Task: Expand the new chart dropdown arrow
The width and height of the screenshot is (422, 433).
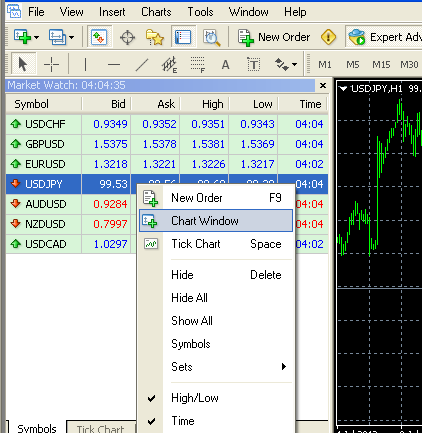Action: tap(36, 37)
